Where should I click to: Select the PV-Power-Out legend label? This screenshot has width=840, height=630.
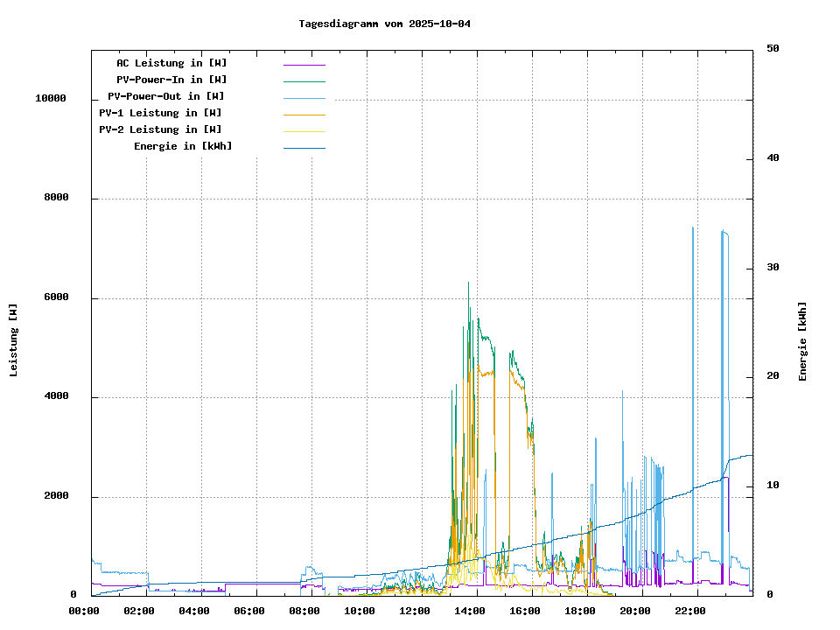click(x=166, y=96)
